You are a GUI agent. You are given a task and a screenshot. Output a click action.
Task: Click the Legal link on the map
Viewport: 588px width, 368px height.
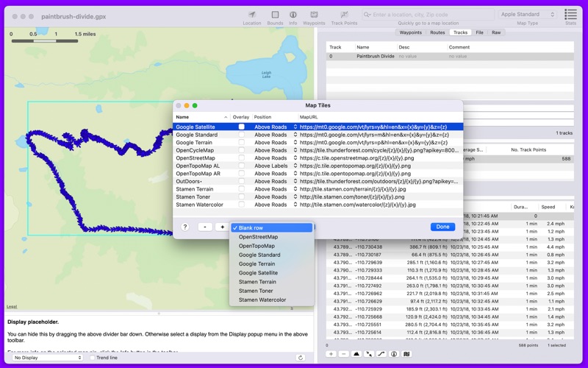click(12, 306)
